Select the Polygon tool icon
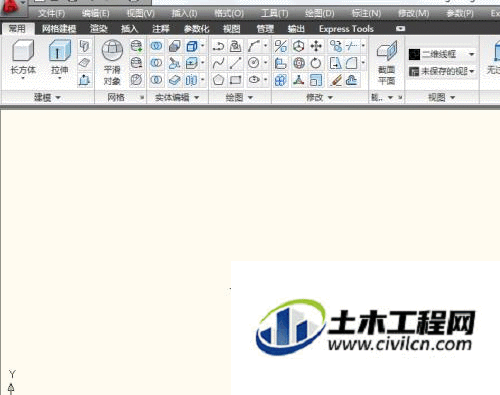The width and height of the screenshot is (500, 395). tap(218, 80)
